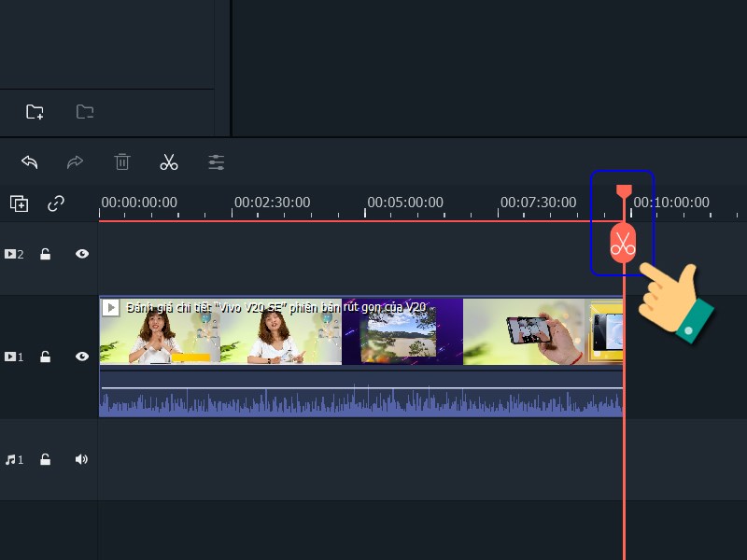747x560 pixels.
Task: Hide video track 2 with eye icon
Action: pos(82,253)
